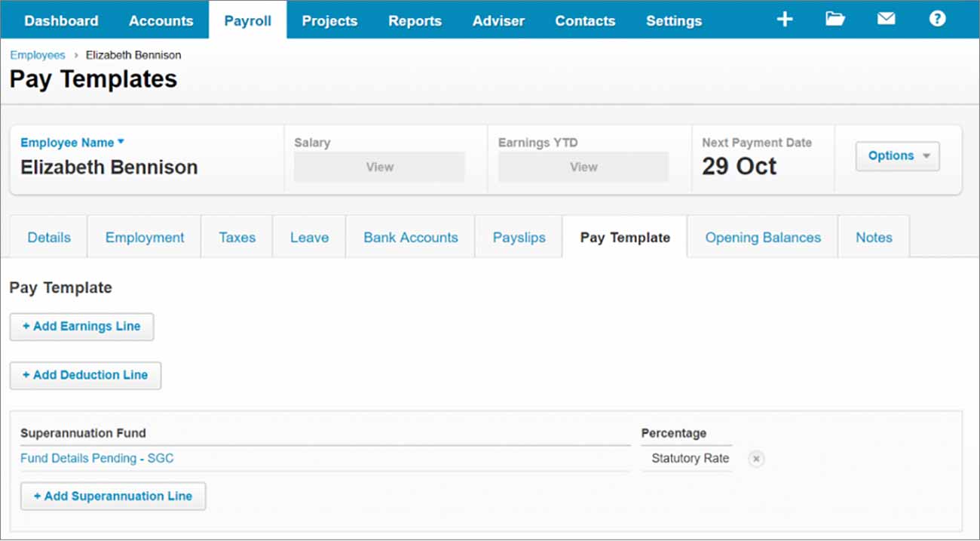Screen dimensions: 980x541
Task: Open the Accounts menu
Action: (161, 20)
